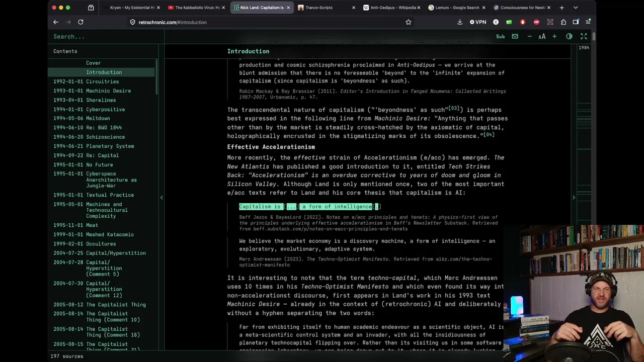
Task: Open a new browser tab
Action: coord(561,8)
